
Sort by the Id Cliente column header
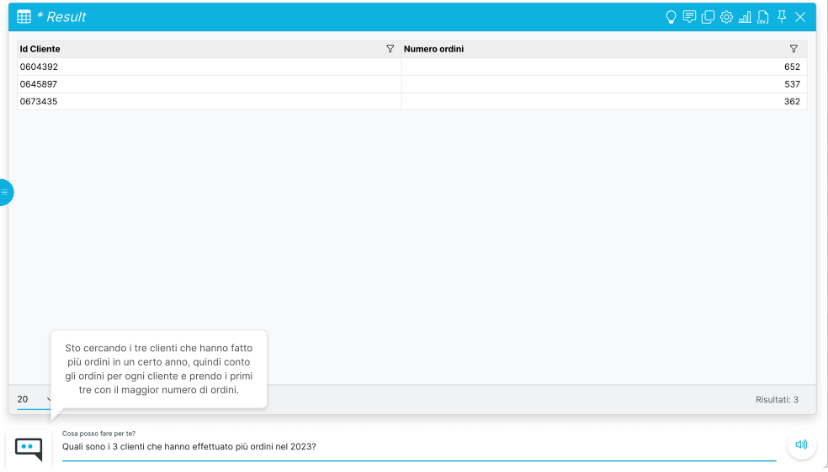40,49
